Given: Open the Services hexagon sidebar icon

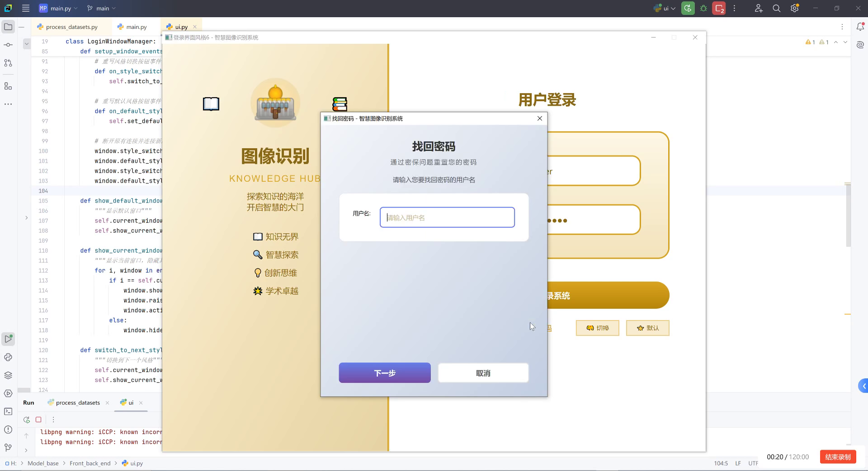Looking at the screenshot, I should pos(8,393).
